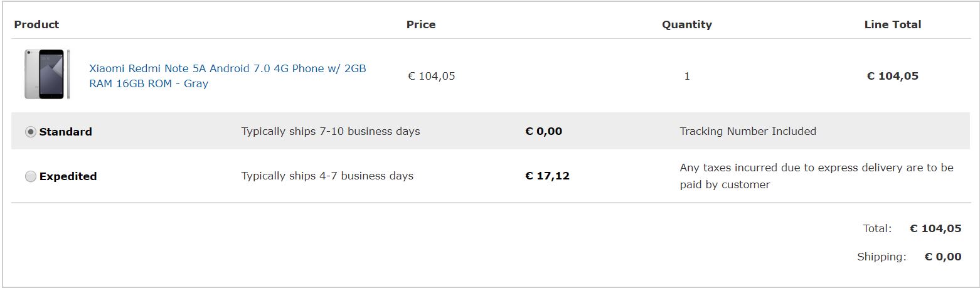Click the Expedited shipping cost € 17,12
The width and height of the screenshot is (980, 288).
click(547, 176)
